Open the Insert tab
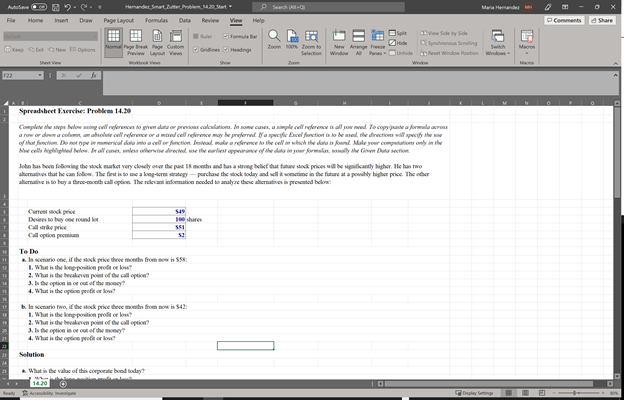The width and height of the screenshot is (624, 400). tap(61, 20)
